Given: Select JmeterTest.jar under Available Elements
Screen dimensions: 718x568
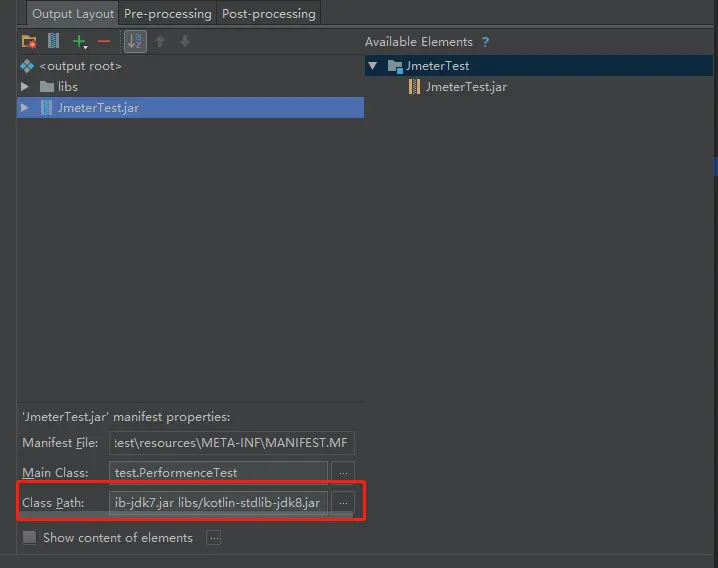Looking at the screenshot, I should click(x=466, y=87).
